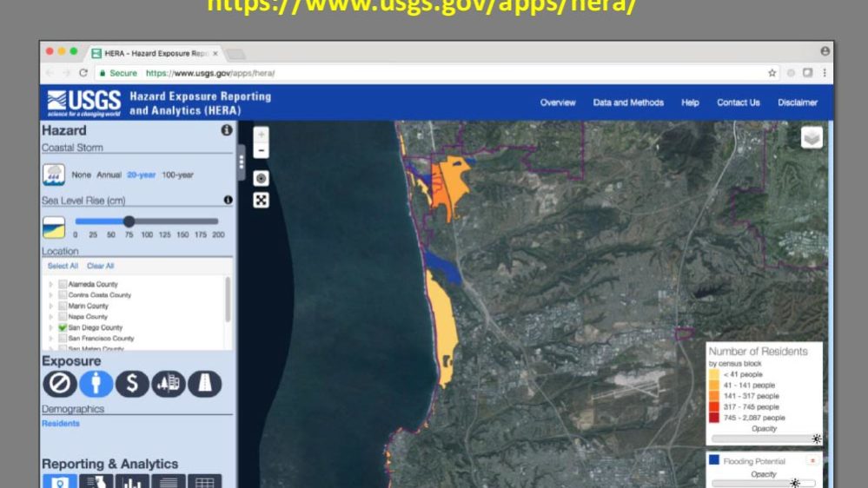Open the list report icon
868x488 pixels.
[169, 481]
